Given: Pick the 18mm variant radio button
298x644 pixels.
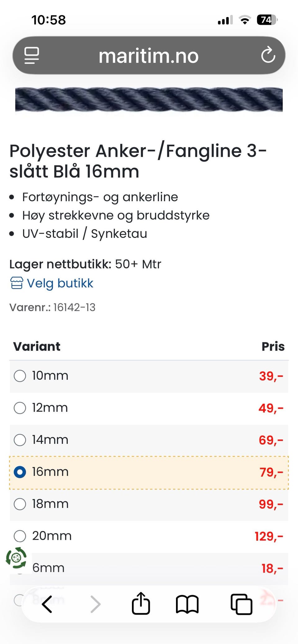Looking at the screenshot, I should coord(20,504).
